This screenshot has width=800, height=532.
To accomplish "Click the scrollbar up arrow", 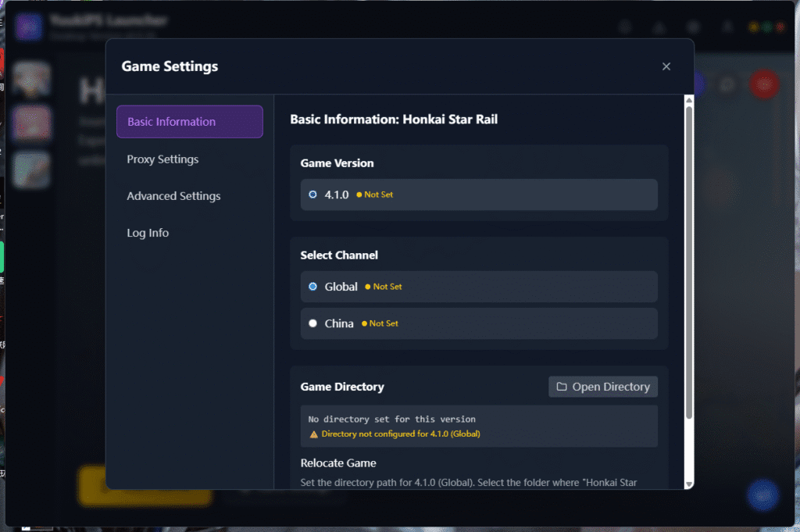I will point(689,100).
